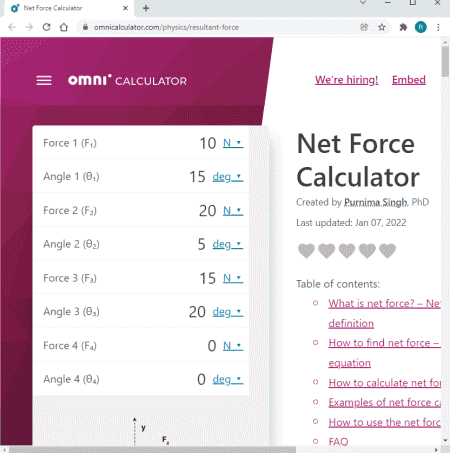Viewport: 450px width, 453px height.
Task: Click the Angle 2 value field 5
Action: [201, 244]
